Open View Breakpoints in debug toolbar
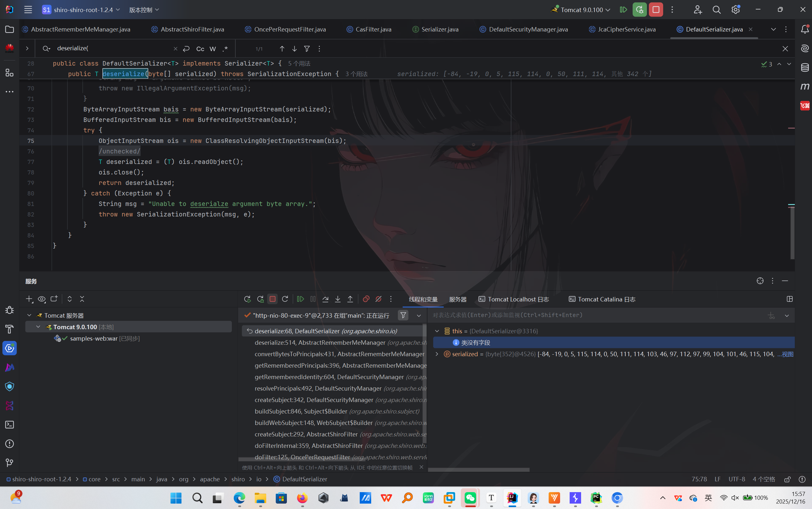This screenshot has width=812, height=509. 366,299
